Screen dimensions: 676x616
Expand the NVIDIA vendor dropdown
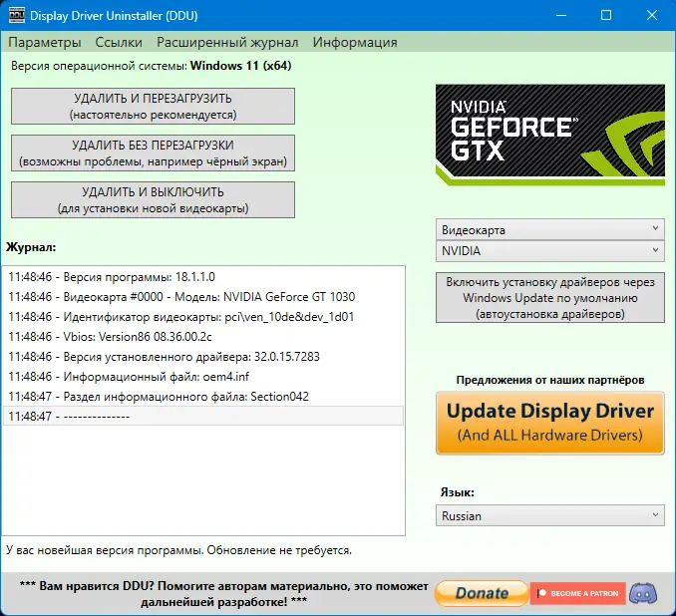tap(550, 251)
